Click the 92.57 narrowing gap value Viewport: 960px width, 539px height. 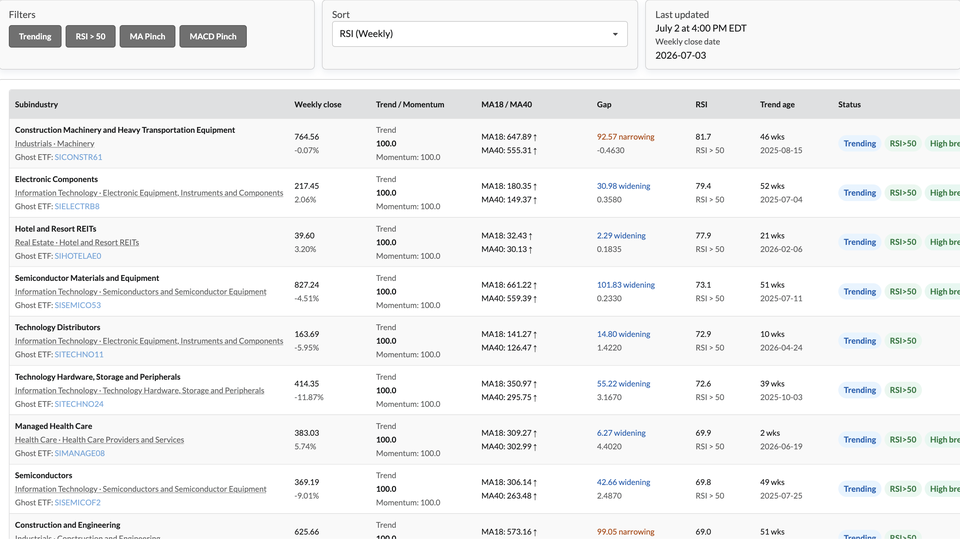point(626,137)
